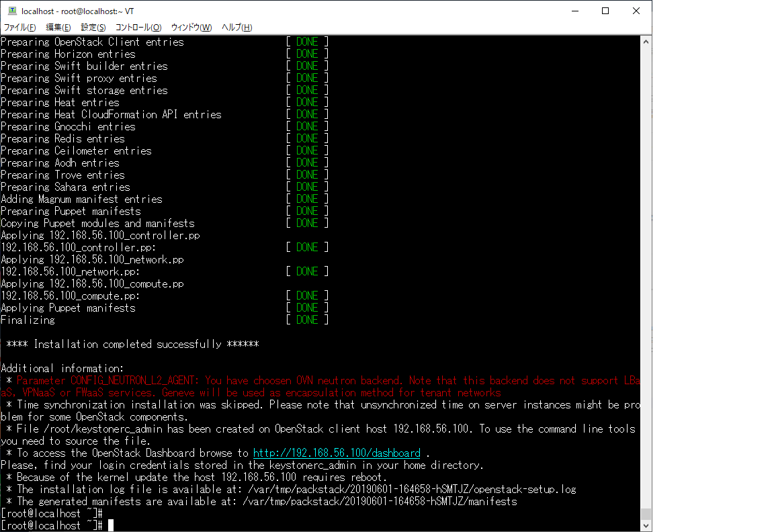The image size is (774, 532).
Task: Click the vertical scrollbar thumb
Action: tap(646, 515)
